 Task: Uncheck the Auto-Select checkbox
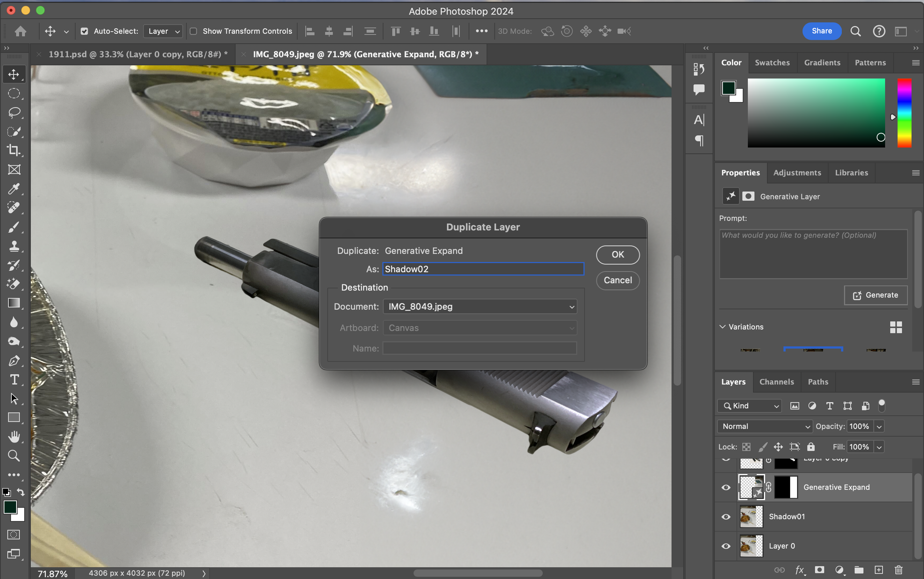84,32
